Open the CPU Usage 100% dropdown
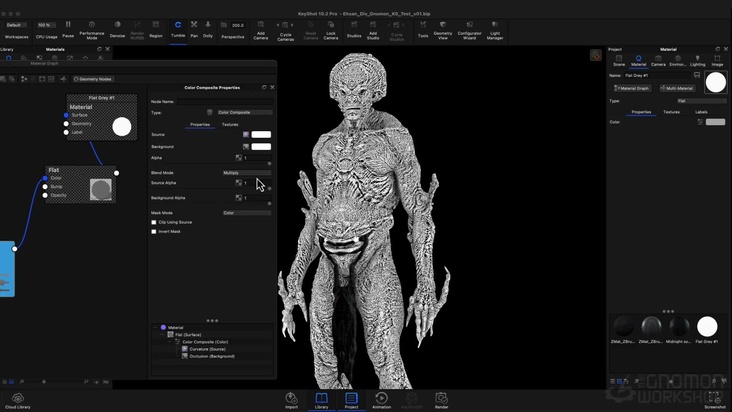Screen dimensions: 732x412 coord(46,25)
